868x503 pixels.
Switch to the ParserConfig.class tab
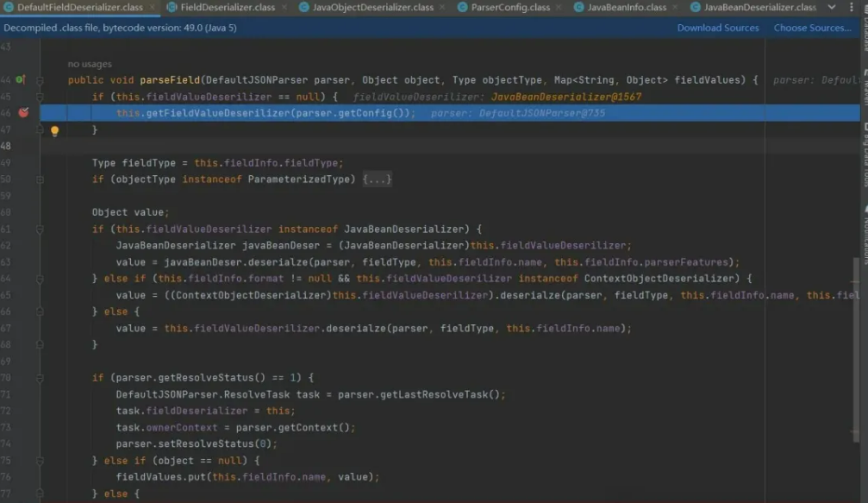tap(510, 7)
